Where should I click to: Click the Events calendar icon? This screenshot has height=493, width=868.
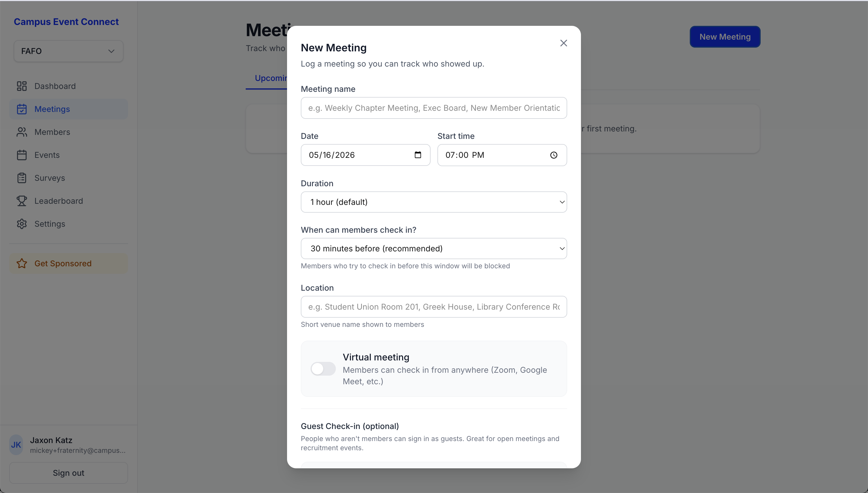point(22,155)
